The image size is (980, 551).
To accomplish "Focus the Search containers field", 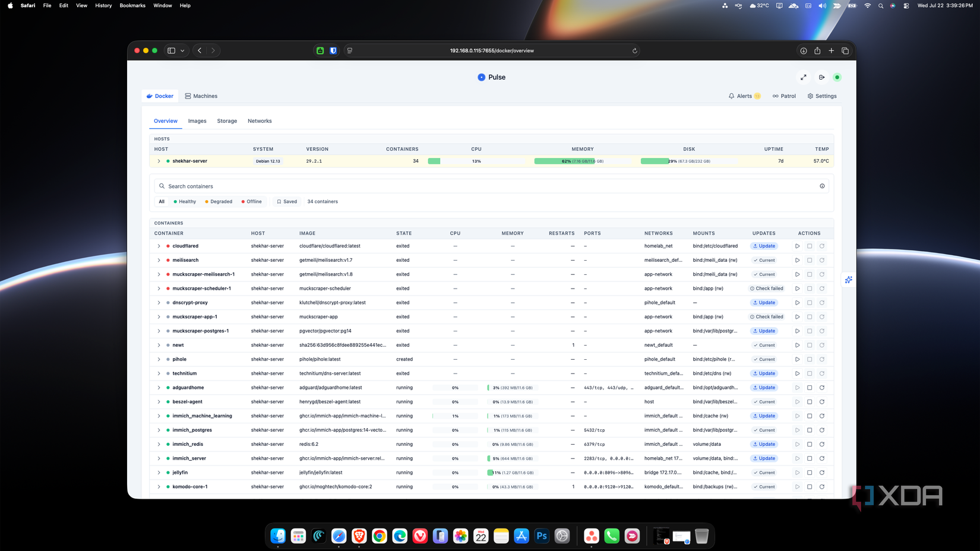I will (491, 186).
